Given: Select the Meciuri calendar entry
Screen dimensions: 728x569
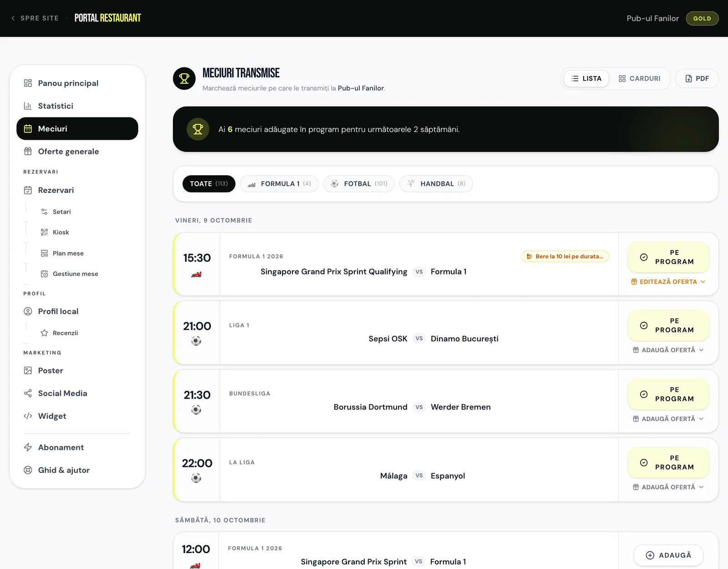Looking at the screenshot, I should (x=77, y=129).
